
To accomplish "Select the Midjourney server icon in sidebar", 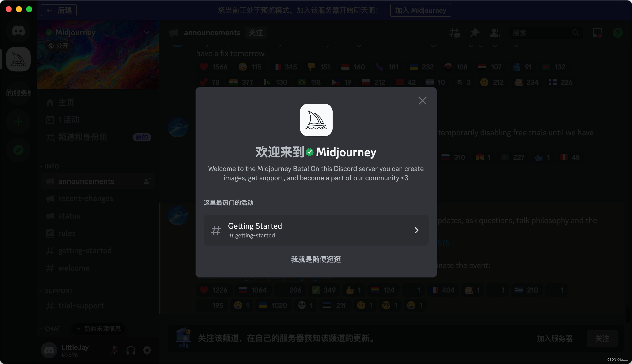I will [18, 59].
